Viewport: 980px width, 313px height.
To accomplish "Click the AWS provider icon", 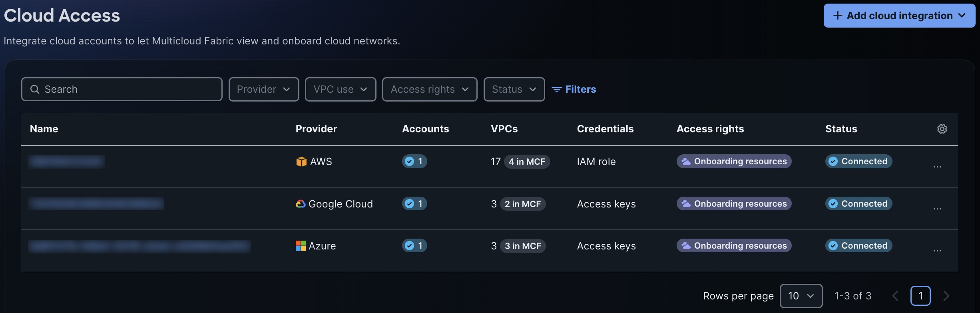I will pos(301,161).
